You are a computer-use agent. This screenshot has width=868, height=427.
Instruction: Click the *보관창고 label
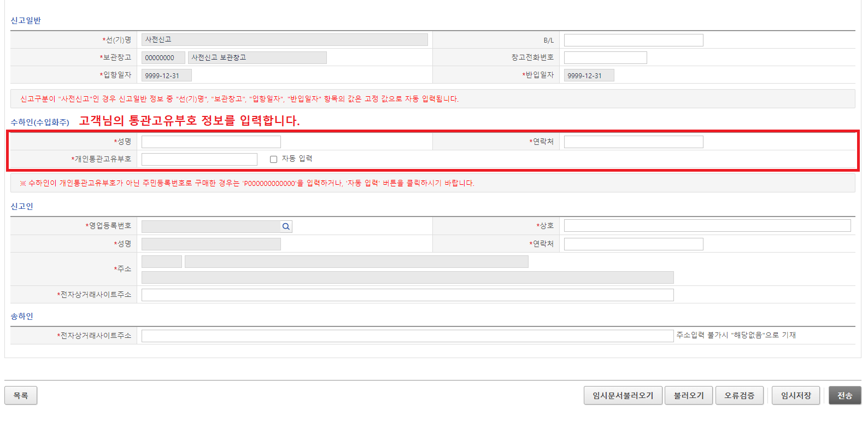tap(115, 57)
